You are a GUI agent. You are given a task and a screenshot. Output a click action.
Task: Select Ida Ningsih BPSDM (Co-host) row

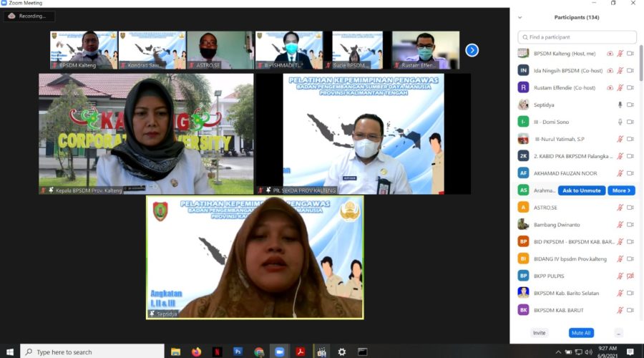[x=575, y=71]
